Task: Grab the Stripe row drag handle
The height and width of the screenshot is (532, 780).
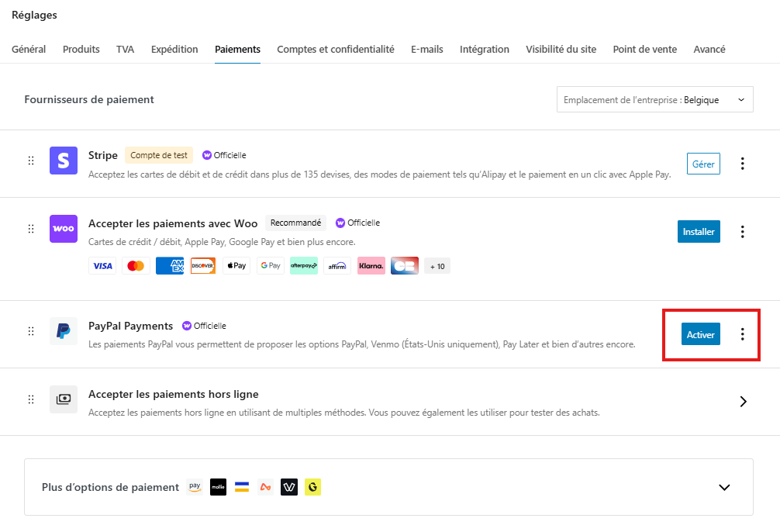Action: [31, 161]
